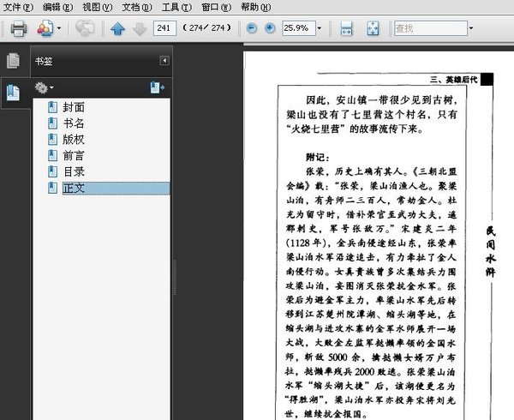Open the 文件 (File) menu
The width and height of the screenshot is (514, 420).
(18, 7)
